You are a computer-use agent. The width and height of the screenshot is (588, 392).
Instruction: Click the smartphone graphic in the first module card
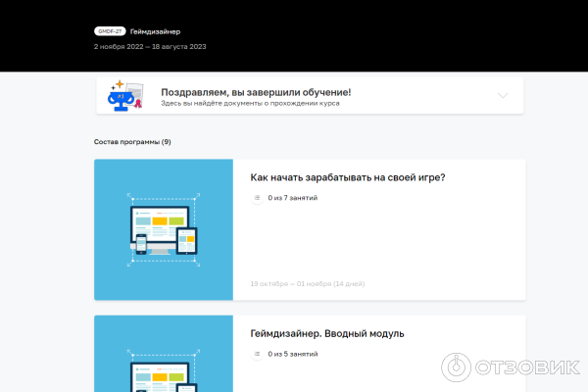pyautogui.click(x=141, y=244)
